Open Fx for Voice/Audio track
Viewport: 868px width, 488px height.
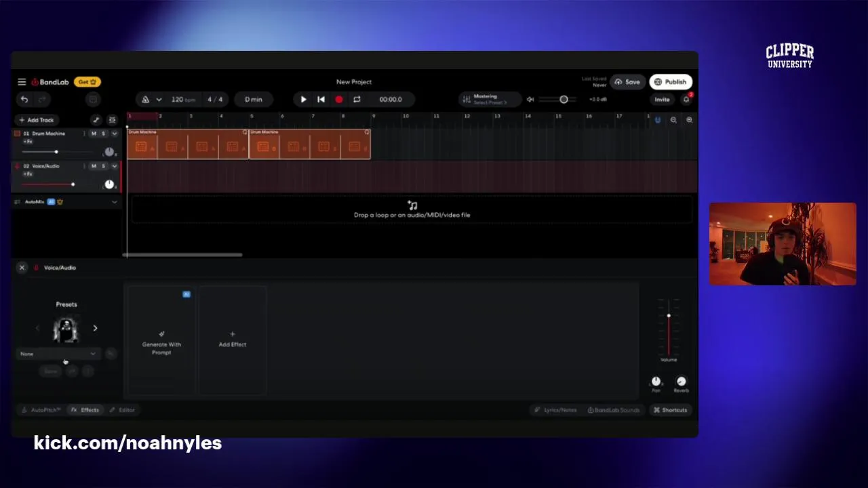click(28, 174)
